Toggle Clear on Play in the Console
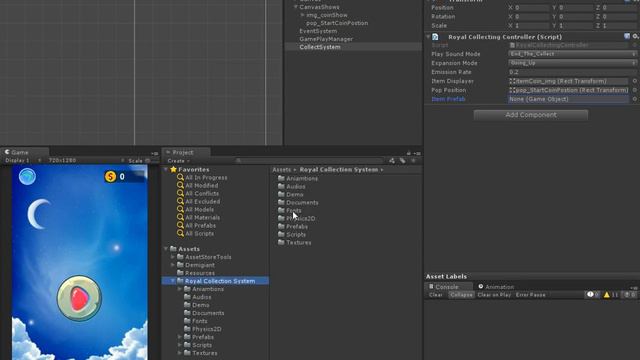The width and height of the screenshot is (640, 360). point(494,295)
